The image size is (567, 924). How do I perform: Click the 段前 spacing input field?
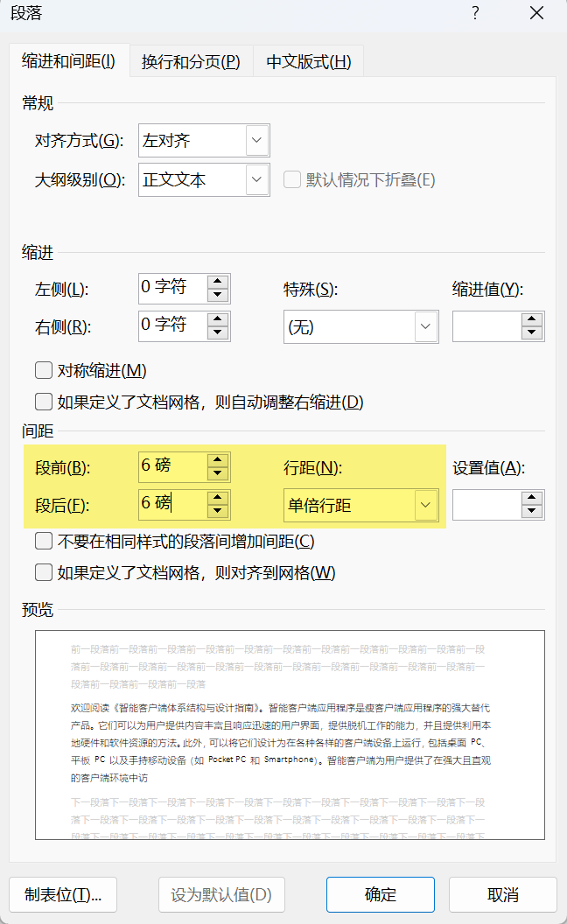tap(172, 467)
